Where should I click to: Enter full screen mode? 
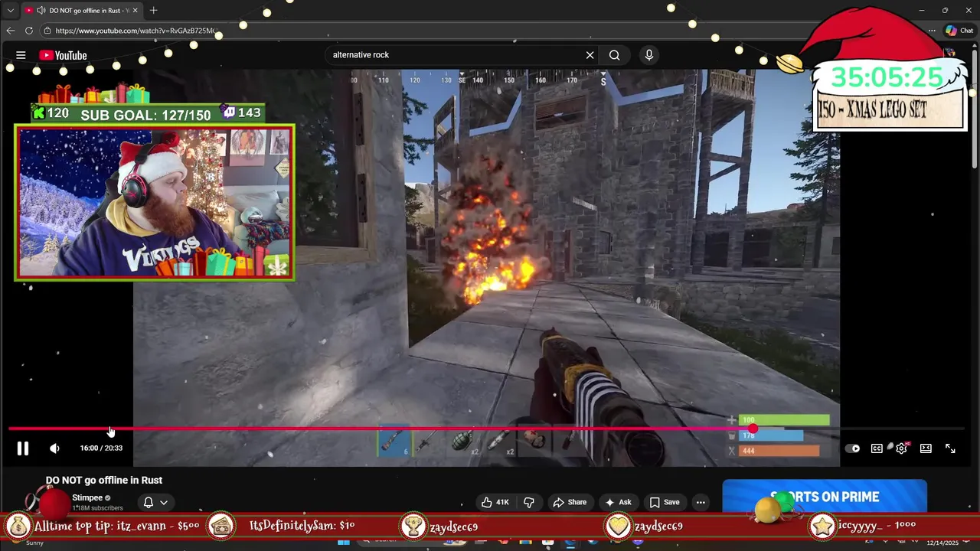pos(950,448)
